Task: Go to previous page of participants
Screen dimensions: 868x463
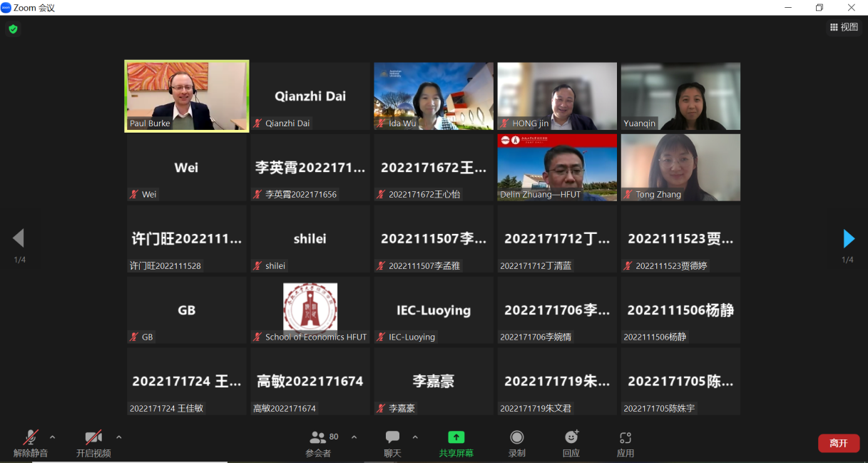Action: (x=19, y=238)
